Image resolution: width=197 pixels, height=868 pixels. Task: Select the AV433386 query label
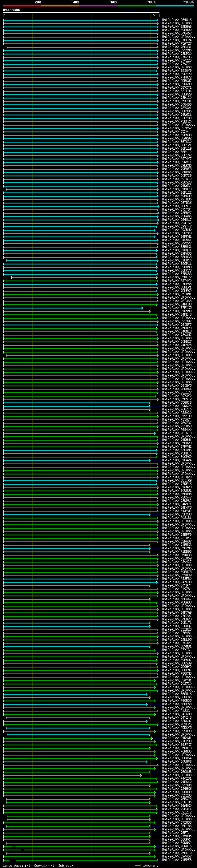tap(11, 10)
